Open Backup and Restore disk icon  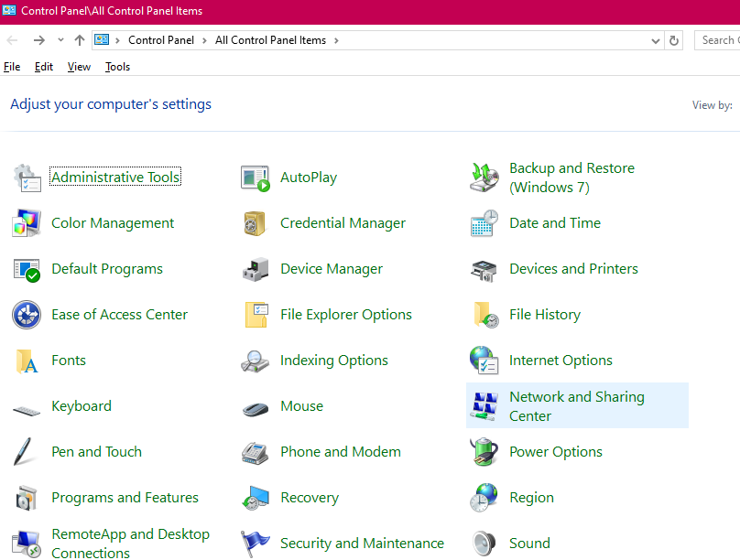[x=484, y=178]
